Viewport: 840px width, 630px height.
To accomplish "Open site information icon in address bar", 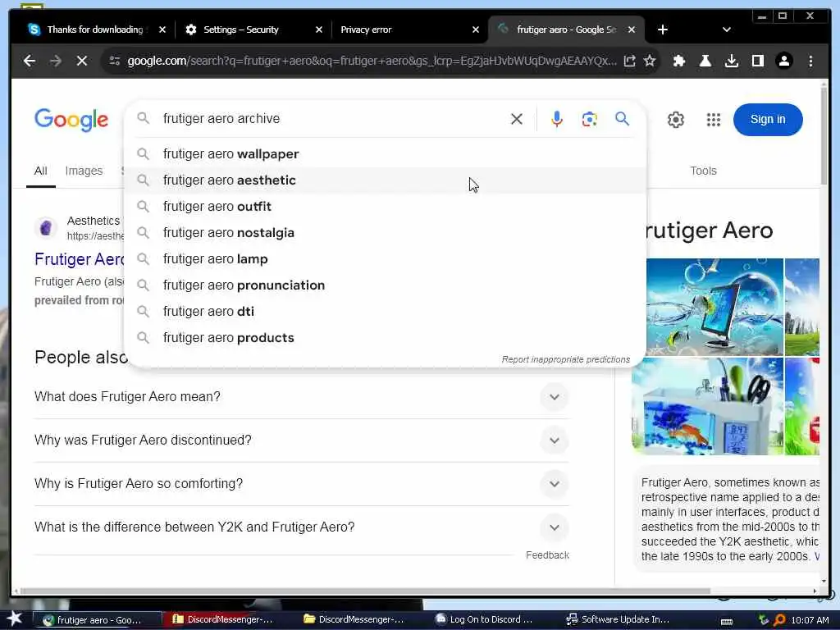I will (115, 61).
